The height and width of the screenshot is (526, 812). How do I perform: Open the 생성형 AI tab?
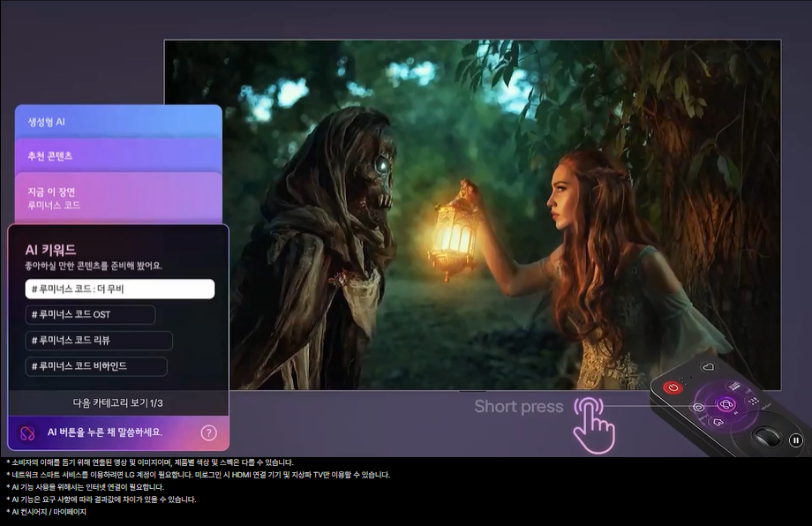coord(118,122)
